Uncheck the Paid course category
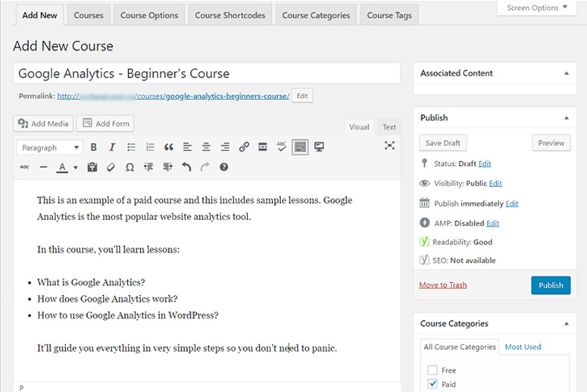Viewport: 587px width, 392px height. (x=432, y=384)
